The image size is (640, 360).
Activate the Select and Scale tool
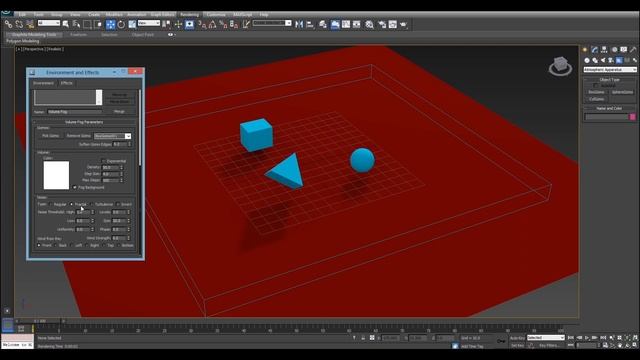pos(132,24)
